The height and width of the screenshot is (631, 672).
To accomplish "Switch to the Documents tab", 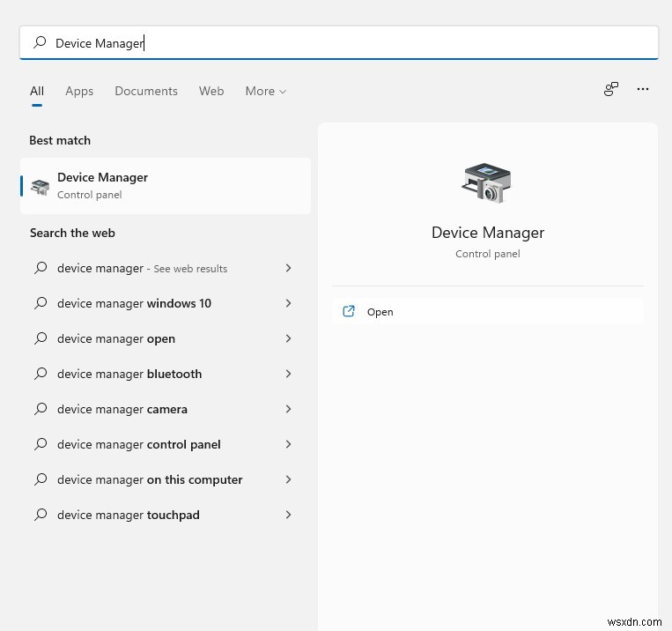I will 146,91.
